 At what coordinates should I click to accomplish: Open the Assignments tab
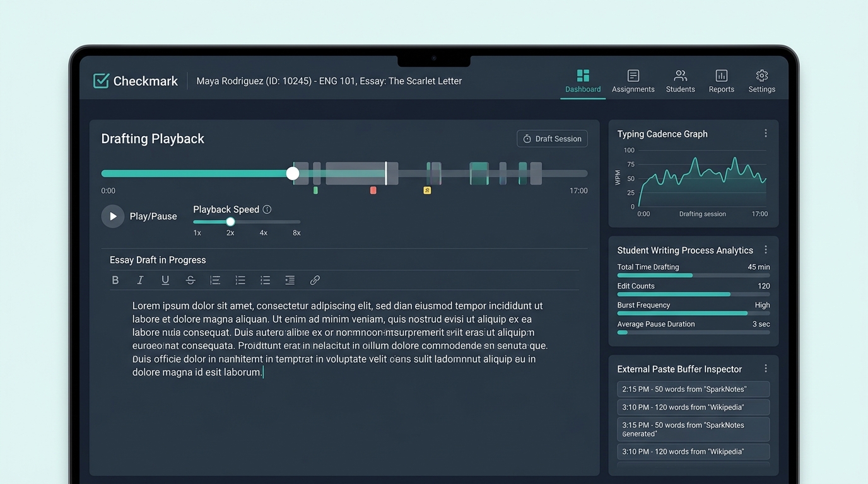tap(633, 82)
